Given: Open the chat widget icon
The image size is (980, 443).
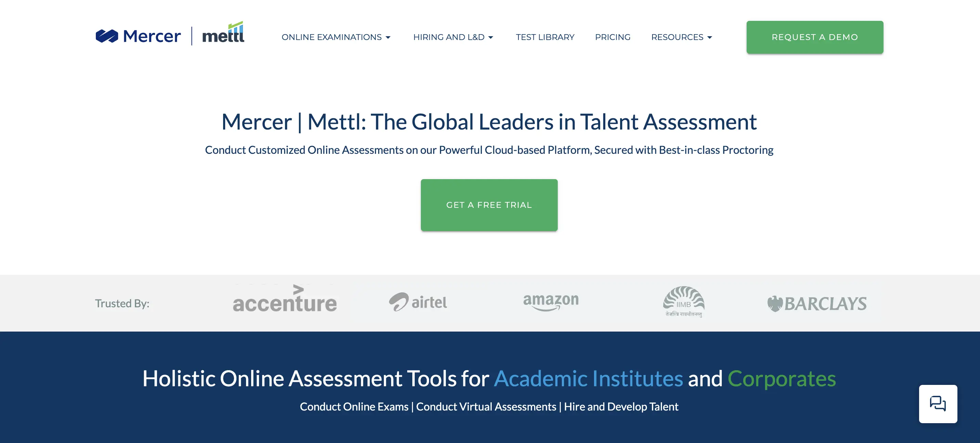Looking at the screenshot, I should pos(938,403).
